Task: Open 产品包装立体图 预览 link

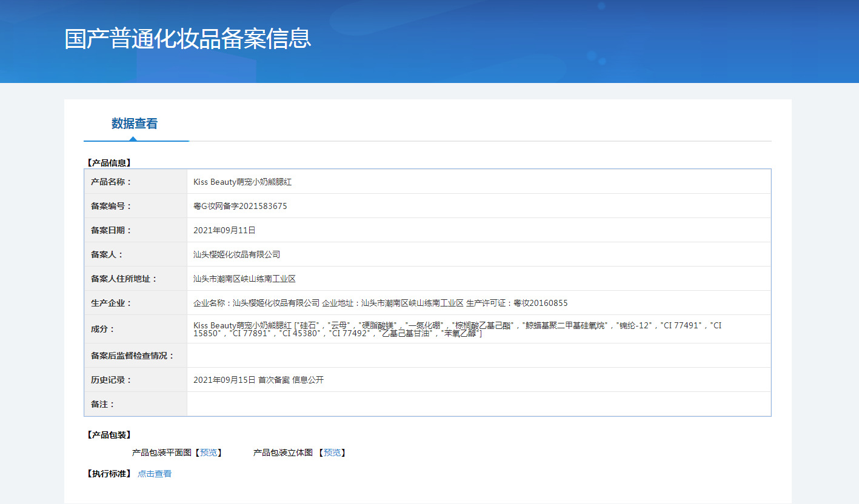Action: [x=332, y=453]
